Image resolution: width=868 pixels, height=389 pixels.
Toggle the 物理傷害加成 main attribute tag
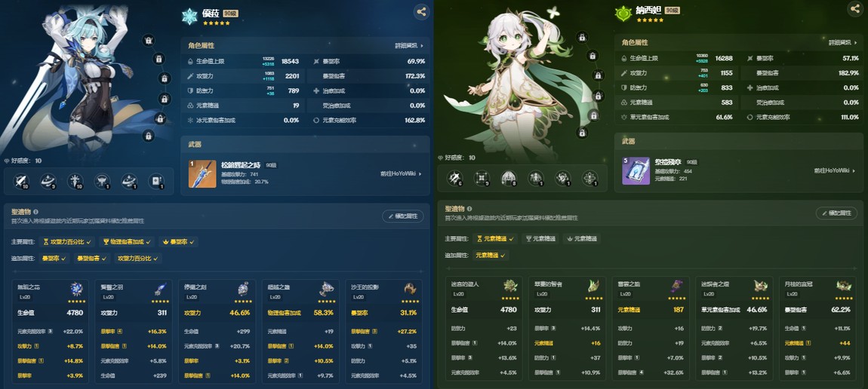pos(126,242)
